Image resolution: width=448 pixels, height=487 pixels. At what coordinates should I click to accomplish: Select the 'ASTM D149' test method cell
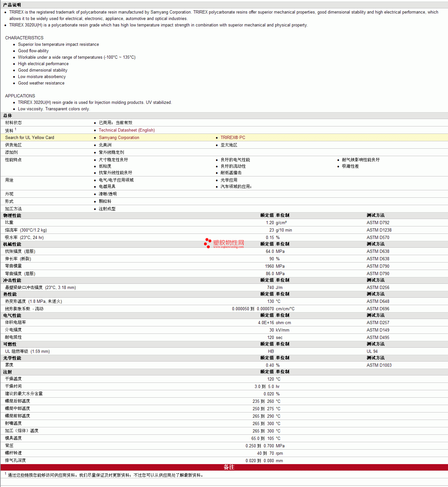pyautogui.click(x=378, y=330)
